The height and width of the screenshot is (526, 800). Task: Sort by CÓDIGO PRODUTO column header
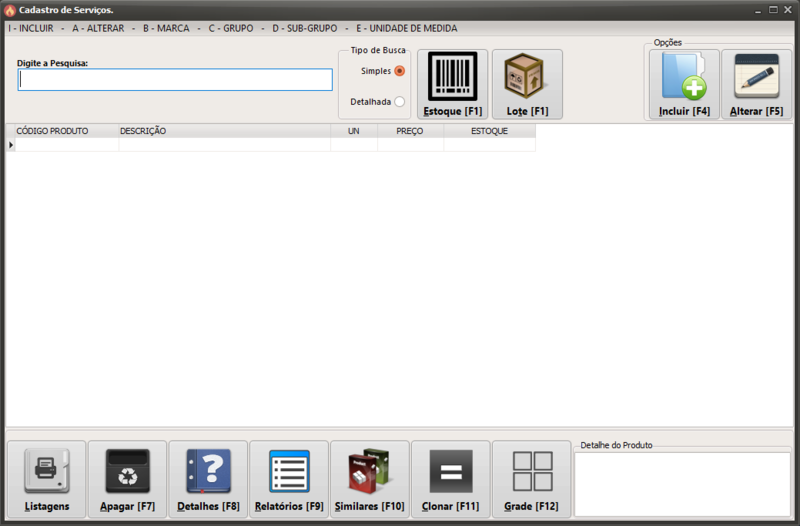click(x=67, y=131)
